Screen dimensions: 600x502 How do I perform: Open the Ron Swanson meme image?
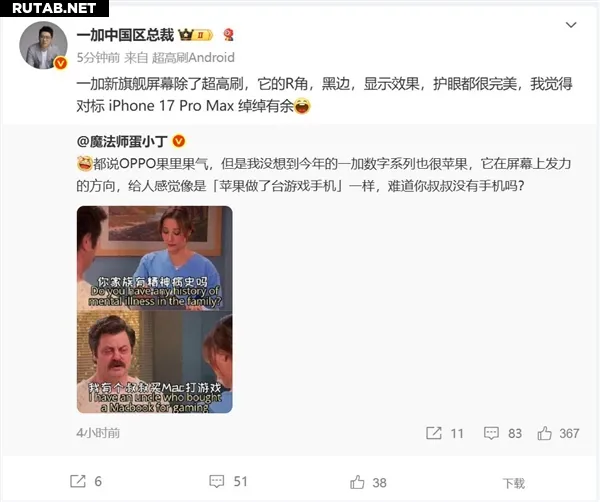pos(155,310)
